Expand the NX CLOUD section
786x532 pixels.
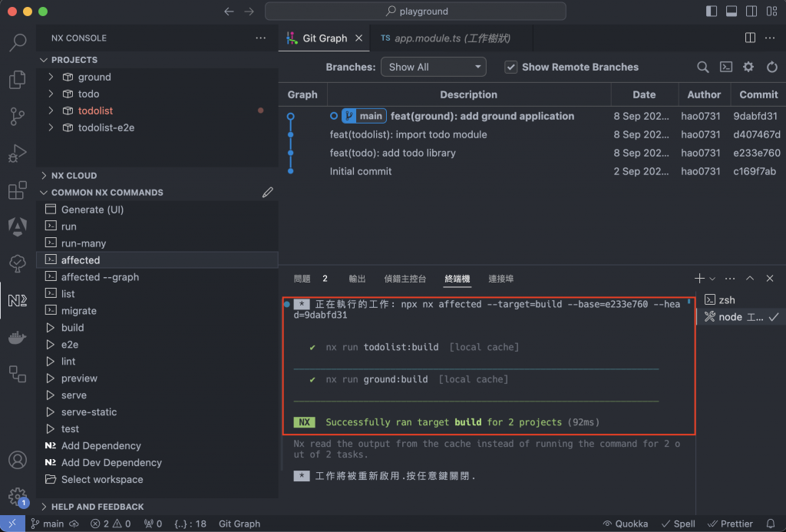tap(44, 176)
